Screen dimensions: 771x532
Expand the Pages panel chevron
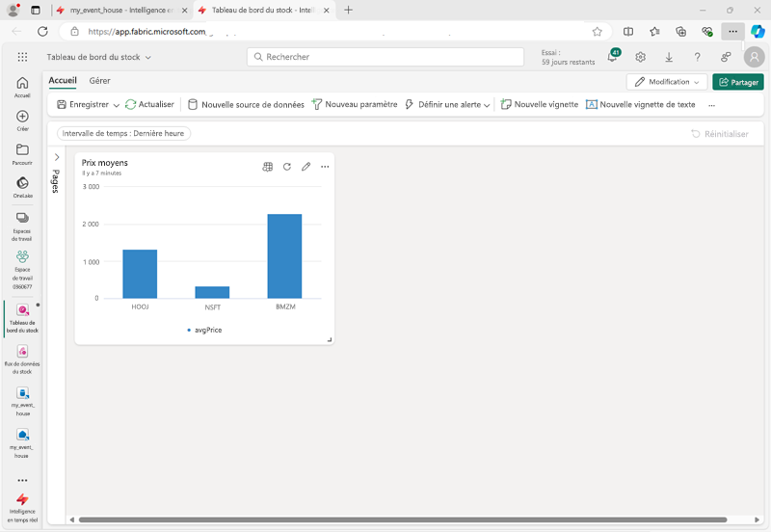[57, 157]
